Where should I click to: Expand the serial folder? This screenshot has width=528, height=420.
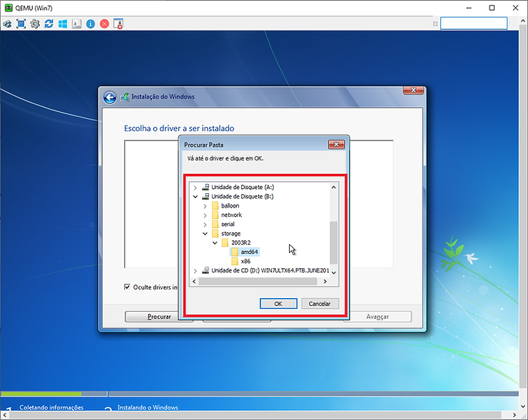coord(205,225)
